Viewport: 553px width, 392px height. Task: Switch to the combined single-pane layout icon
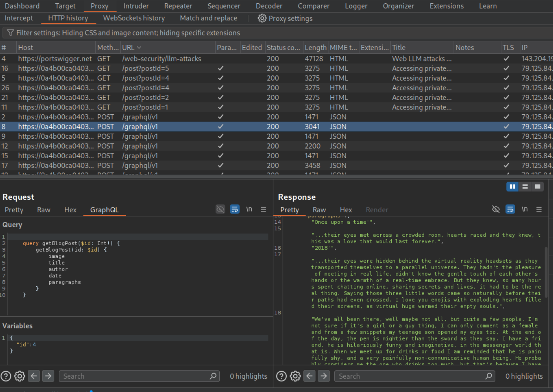point(537,186)
